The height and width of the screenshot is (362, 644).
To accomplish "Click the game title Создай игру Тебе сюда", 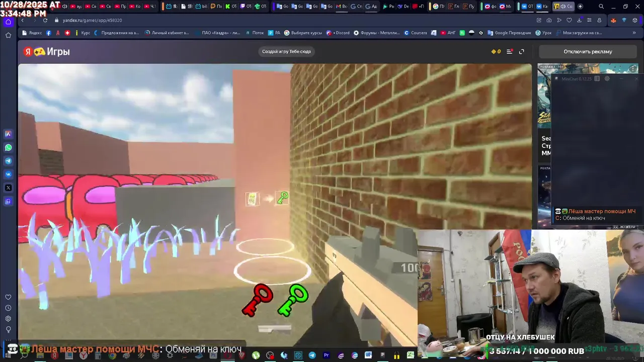I will pyautogui.click(x=286, y=51).
